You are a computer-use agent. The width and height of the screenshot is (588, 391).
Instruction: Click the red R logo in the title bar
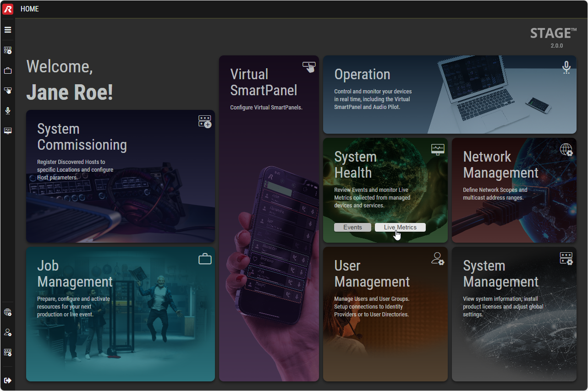8,9
